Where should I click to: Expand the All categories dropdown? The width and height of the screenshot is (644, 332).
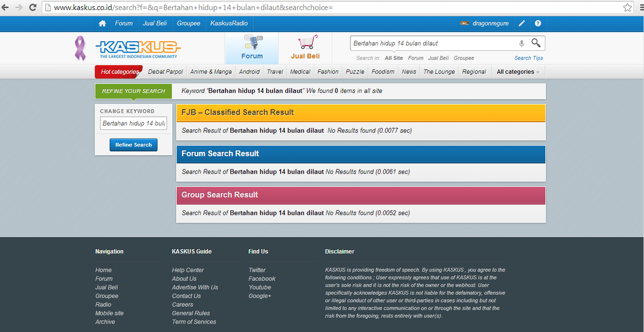[x=518, y=72]
